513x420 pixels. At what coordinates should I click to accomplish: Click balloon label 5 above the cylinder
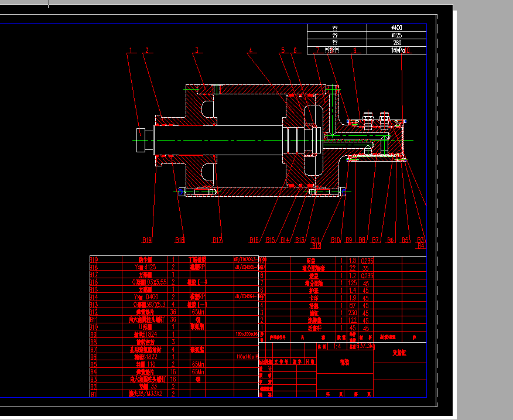(283, 50)
